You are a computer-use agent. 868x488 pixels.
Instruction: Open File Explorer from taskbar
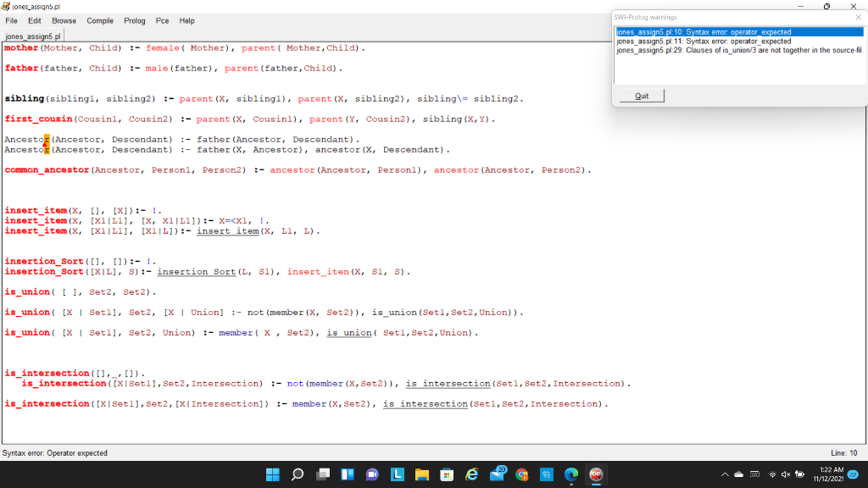pos(421,474)
